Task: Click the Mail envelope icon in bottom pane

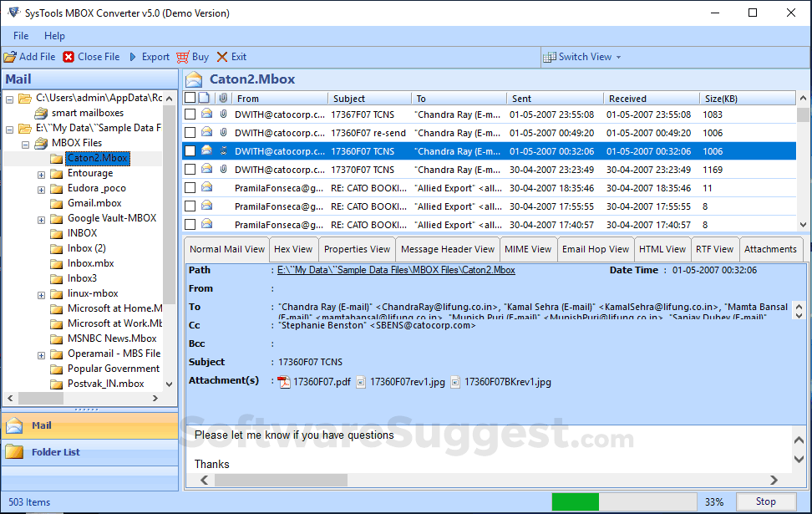Action: 14,425
